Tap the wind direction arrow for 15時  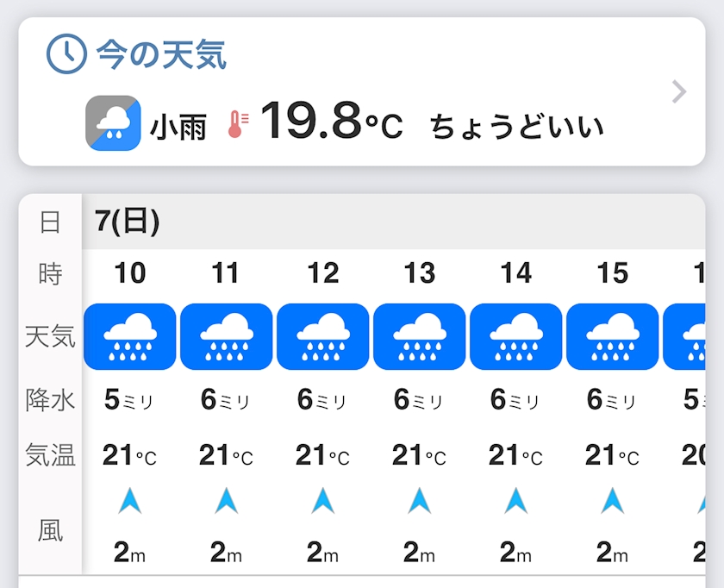pyautogui.click(x=613, y=500)
